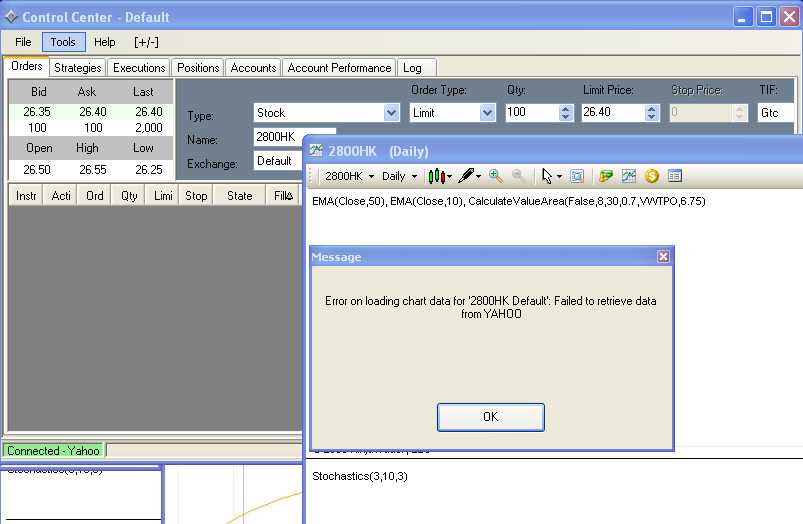
Task: Click the 2800HK chart window title icon
Action: pos(316,151)
